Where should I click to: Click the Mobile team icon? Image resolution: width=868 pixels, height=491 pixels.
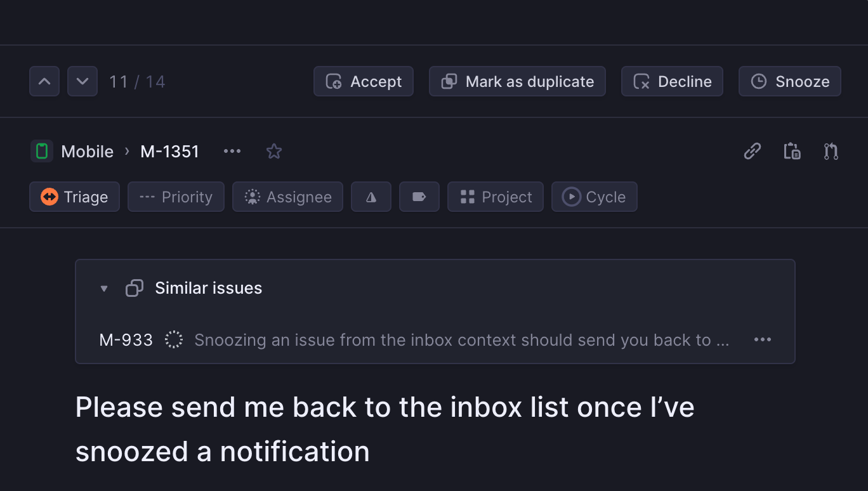tap(41, 151)
